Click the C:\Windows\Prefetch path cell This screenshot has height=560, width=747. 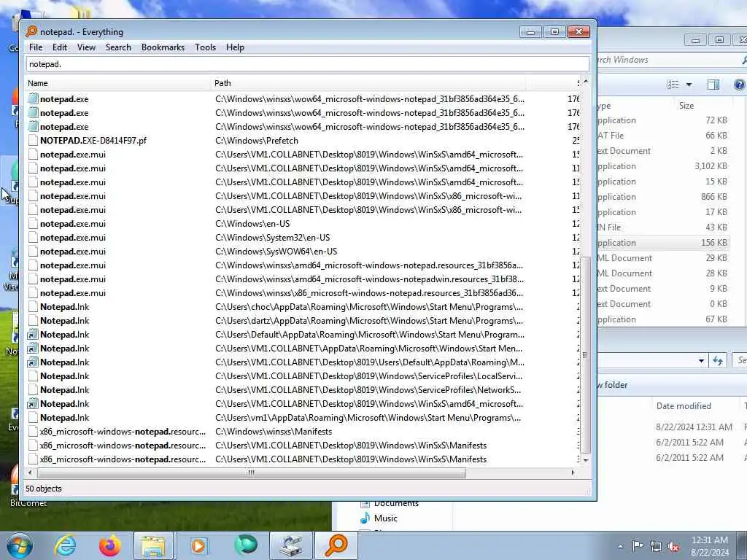(257, 141)
